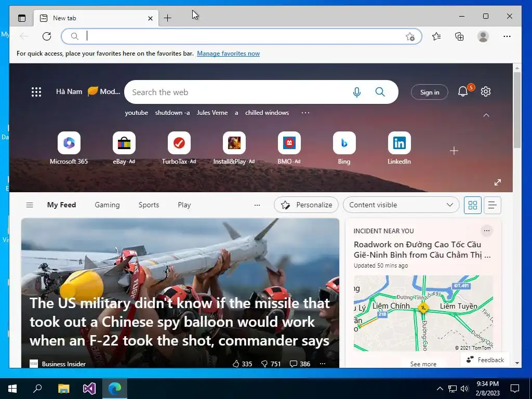532x399 pixels.
Task: Open the Collections icon
Action: pos(459,36)
